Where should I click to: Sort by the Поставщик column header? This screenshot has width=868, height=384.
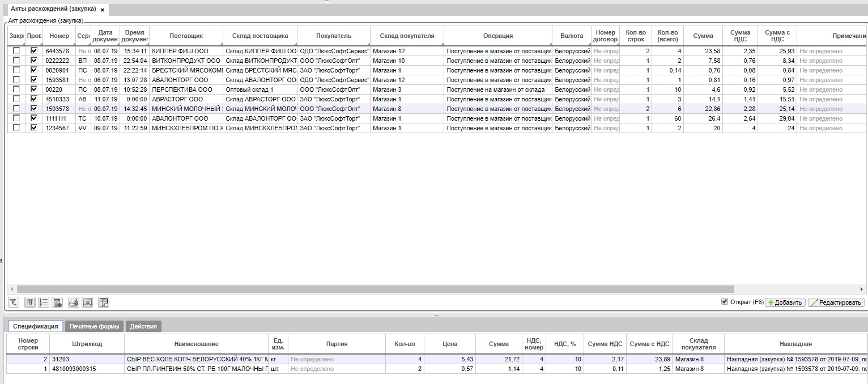pyautogui.click(x=186, y=36)
